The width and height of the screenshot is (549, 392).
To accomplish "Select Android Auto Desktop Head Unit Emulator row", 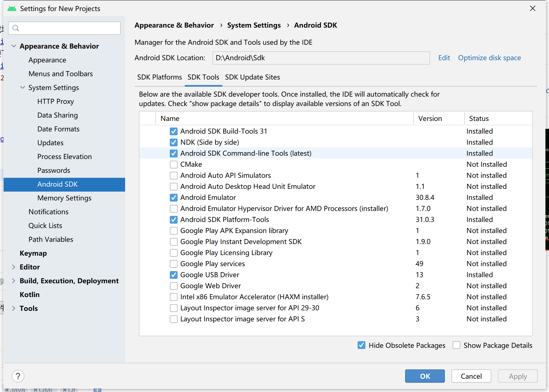I will click(x=336, y=186).
